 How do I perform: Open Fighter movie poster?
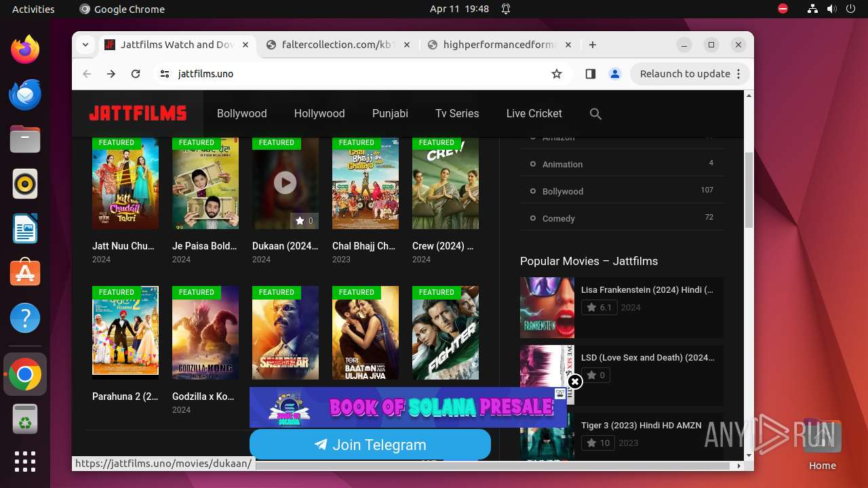[x=446, y=333]
